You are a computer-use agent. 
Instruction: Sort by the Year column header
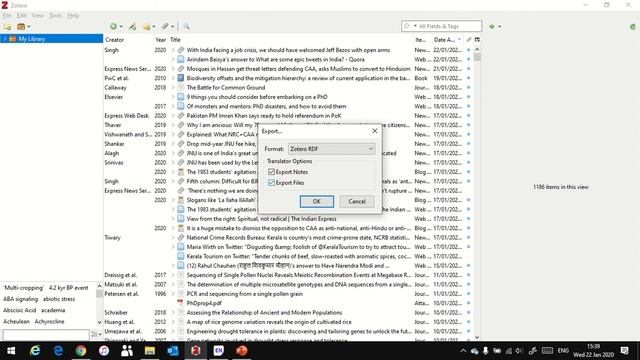[160, 40]
